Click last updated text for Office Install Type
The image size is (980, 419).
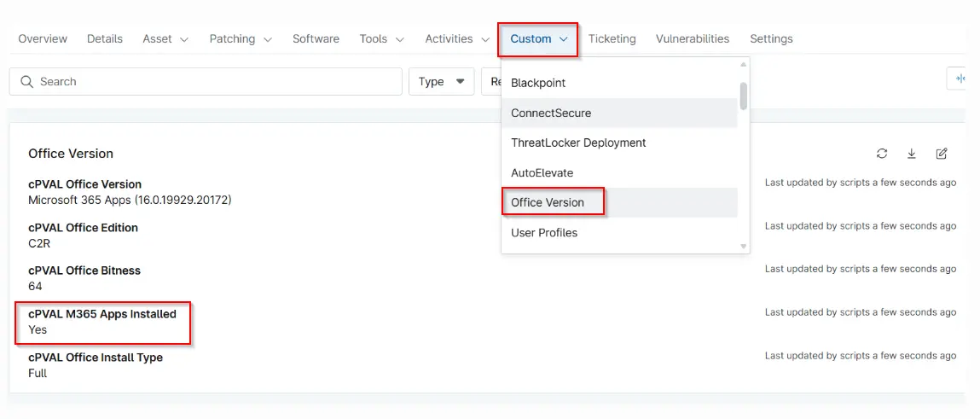[861, 355]
